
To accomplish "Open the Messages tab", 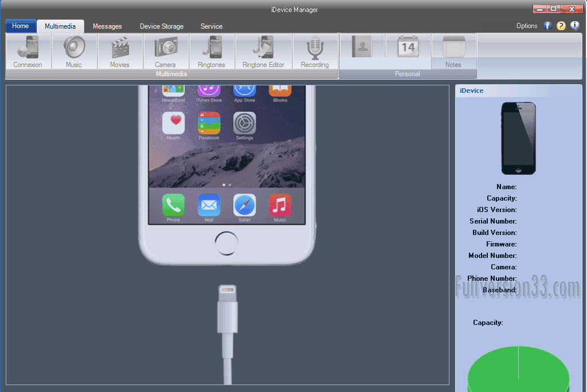I will tap(107, 26).
